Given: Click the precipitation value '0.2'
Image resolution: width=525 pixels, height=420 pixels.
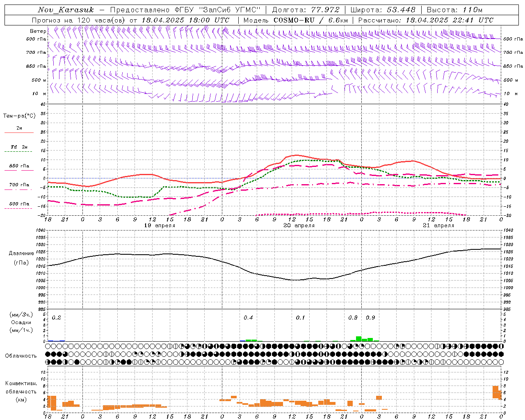Looking at the screenshot, I should click(x=57, y=318).
